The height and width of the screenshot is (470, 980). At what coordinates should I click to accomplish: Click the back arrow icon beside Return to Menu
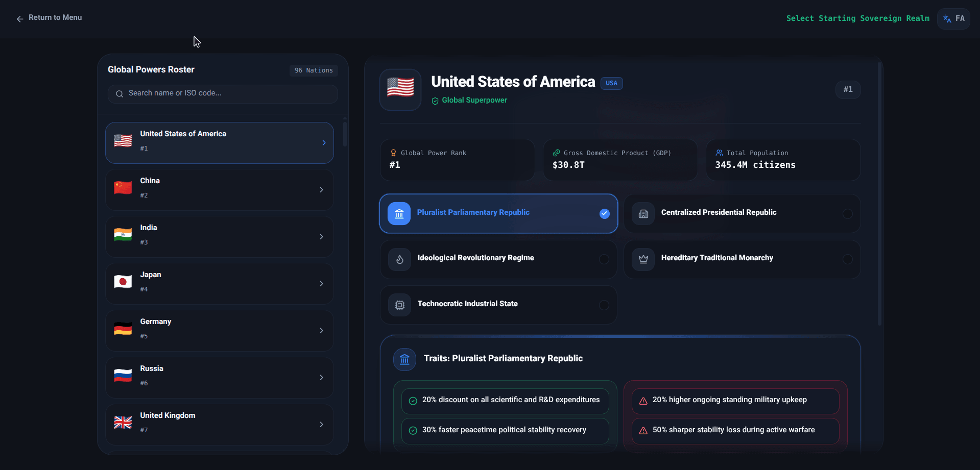20,19
